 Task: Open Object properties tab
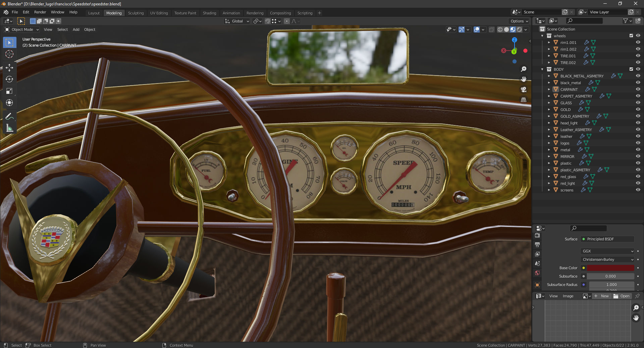tap(537, 285)
